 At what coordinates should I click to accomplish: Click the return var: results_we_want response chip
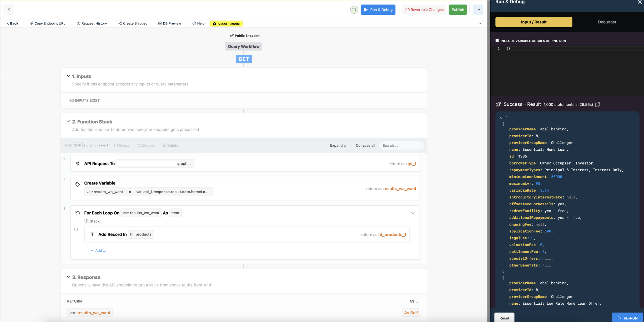[90, 313]
